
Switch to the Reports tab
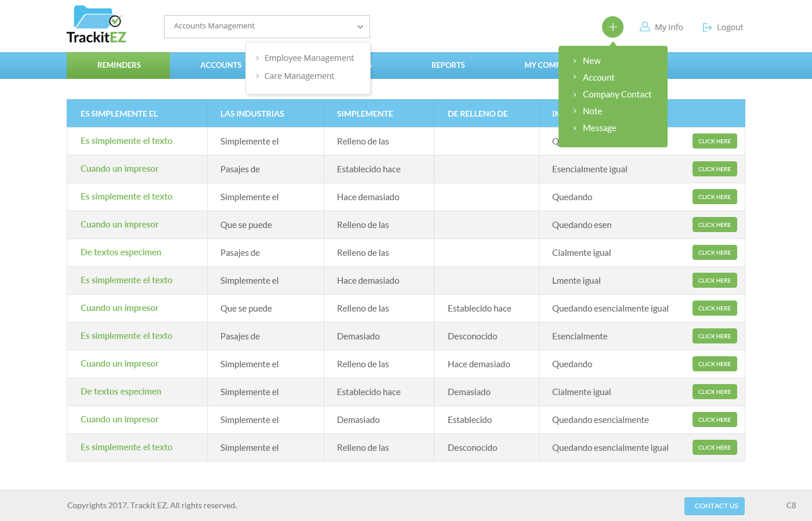tap(448, 66)
